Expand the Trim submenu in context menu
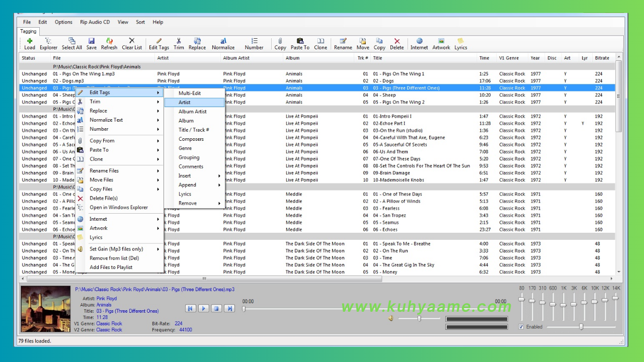Image resolution: width=644 pixels, height=362 pixels. (120, 102)
